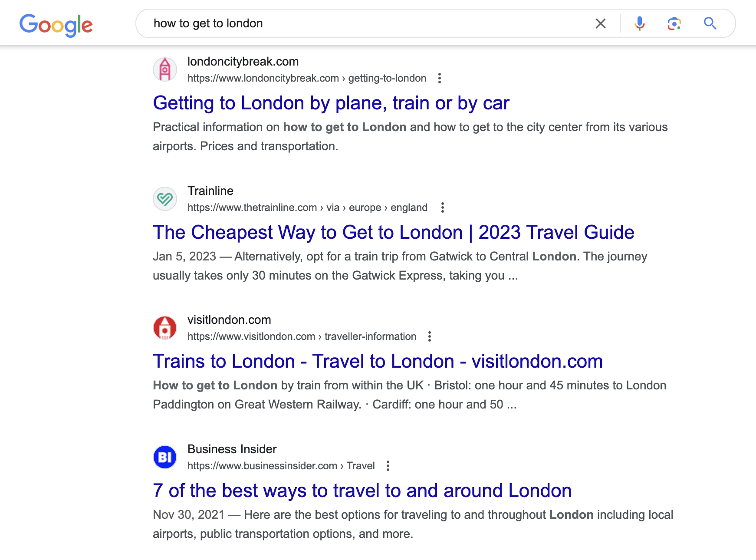Open more options for Business Insider result
756x560 pixels.
[388, 466]
